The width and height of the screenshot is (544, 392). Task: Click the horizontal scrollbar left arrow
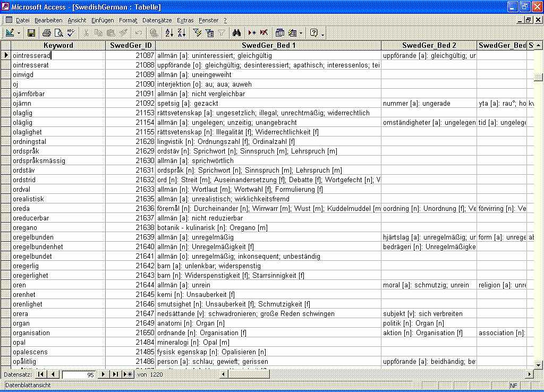(x=224, y=374)
